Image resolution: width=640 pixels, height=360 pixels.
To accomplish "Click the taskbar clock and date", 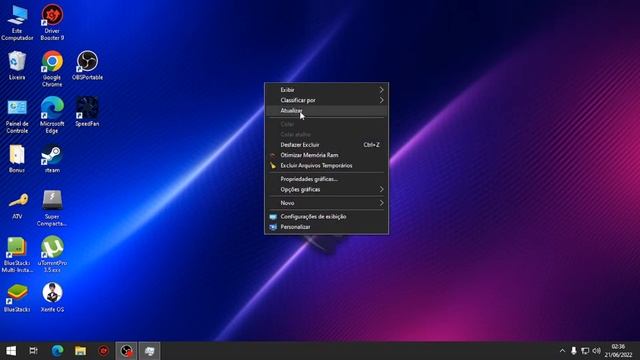I will coord(618,351).
